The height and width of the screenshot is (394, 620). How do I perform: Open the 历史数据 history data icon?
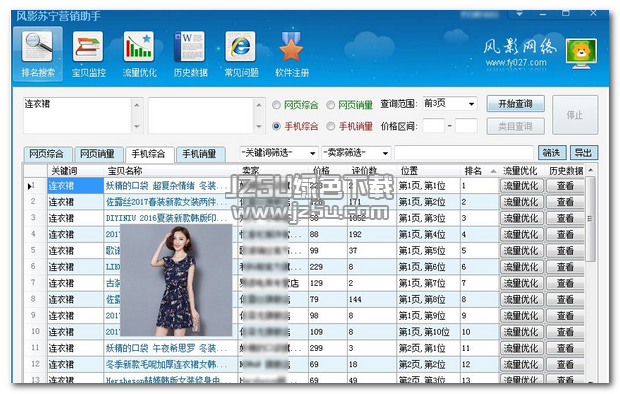(190, 54)
